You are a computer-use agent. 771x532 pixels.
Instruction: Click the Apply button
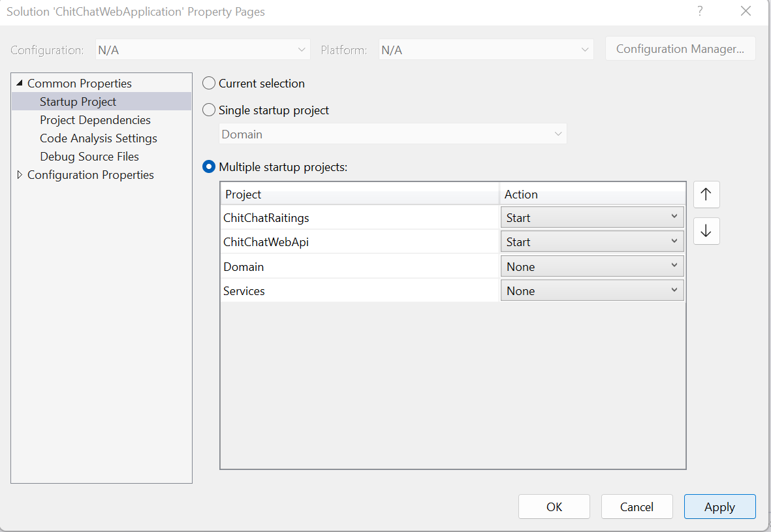pyautogui.click(x=720, y=507)
